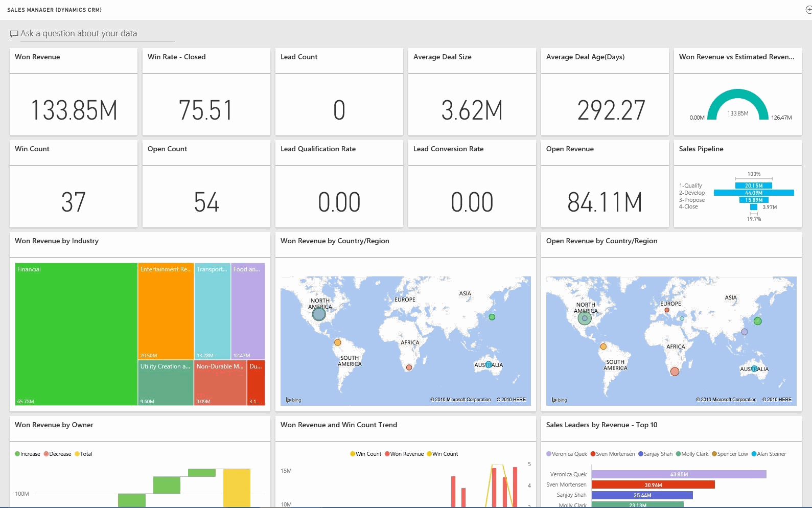This screenshot has height=508, width=812.
Task: Click the Q&A speech bubble icon
Action: pyautogui.click(x=14, y=34)
